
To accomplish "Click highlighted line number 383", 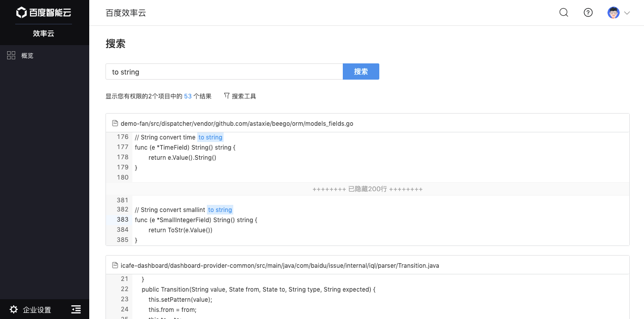I will click(x=122, y=220).
